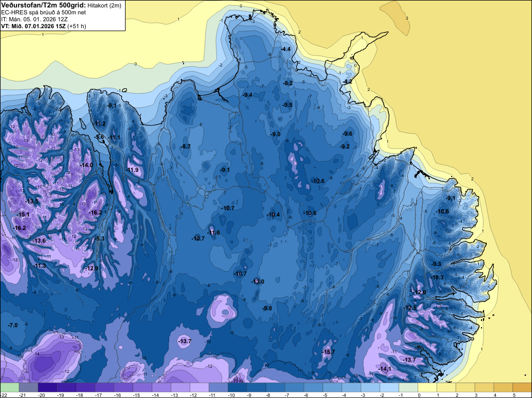The image size is (532, 398).
Task: Click the -11.1 temperature label
Action: [114, 137]
